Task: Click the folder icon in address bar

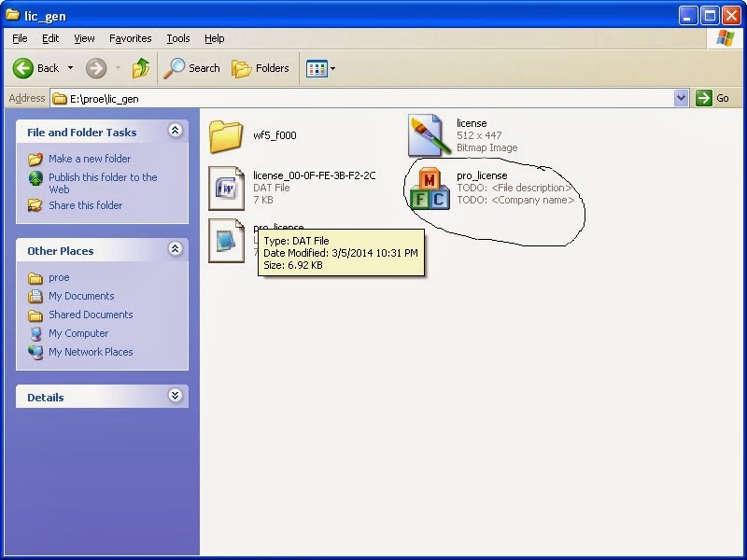Action: (x=60, y=99)
